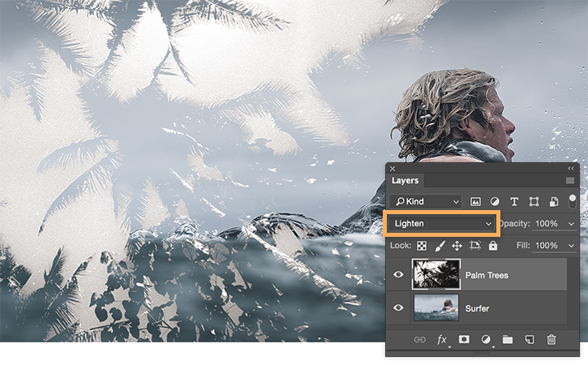Image resolution: width=588 pixels, height=365 pixels.
Task: Close the Layers panel
Action: pos(393,169)
